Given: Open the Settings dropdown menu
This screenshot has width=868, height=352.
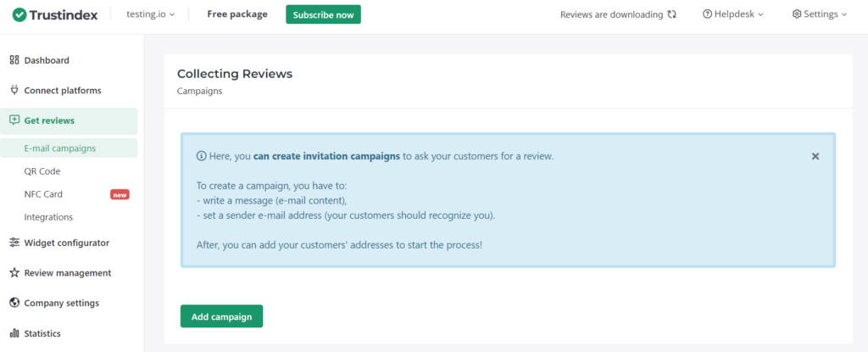Looking at the screenshot, I should [820, 14].
